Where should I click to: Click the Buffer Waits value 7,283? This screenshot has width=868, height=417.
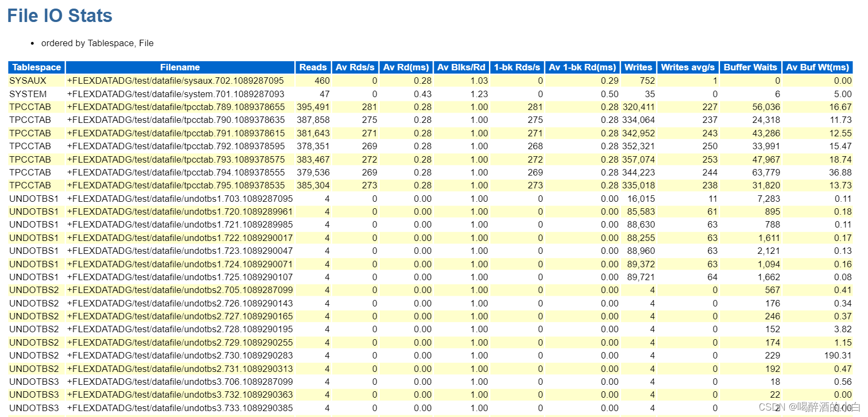(x=769, y=199)
